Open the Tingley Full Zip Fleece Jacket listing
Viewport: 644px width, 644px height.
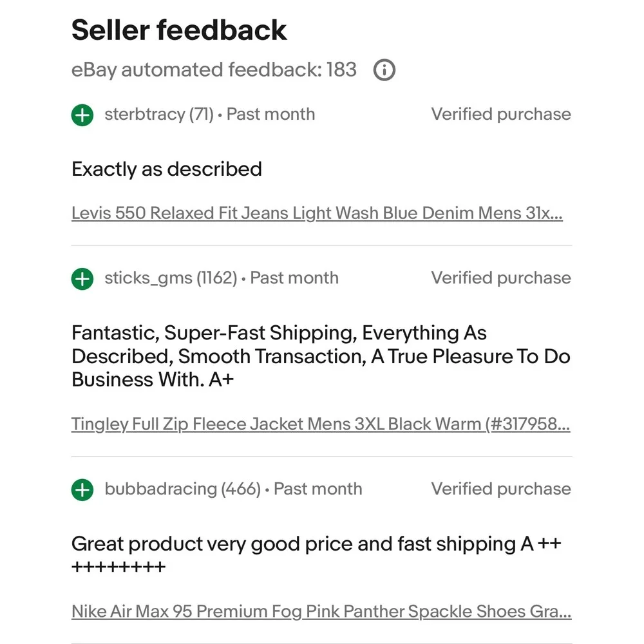pyautogui.click(x=321, y=424)
